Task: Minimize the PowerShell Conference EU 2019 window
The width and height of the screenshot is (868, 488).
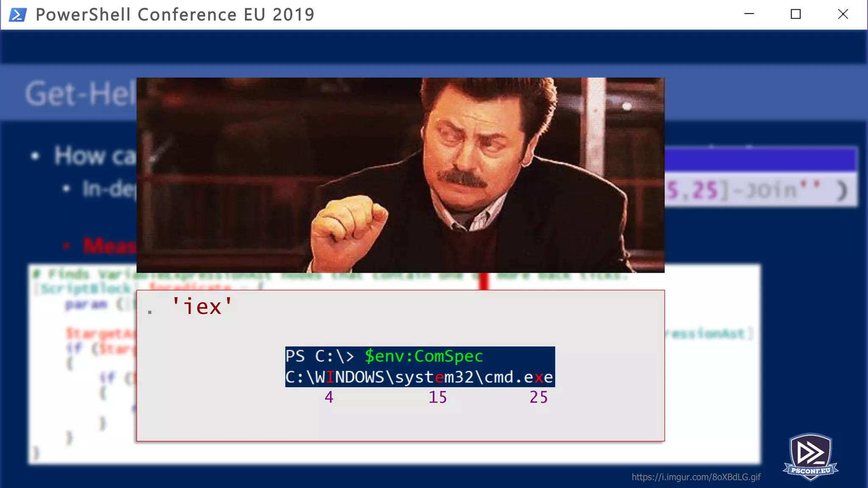Action: tap(749, 14)
